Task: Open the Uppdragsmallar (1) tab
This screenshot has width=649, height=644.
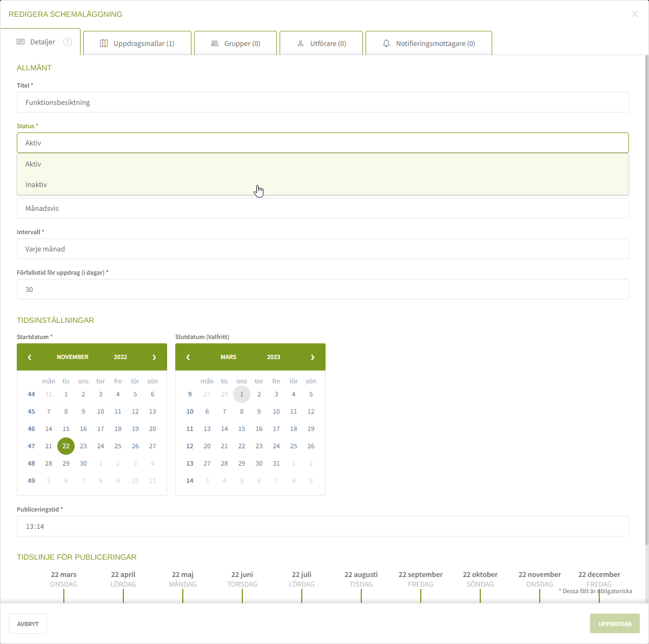Action: point(137,43)
